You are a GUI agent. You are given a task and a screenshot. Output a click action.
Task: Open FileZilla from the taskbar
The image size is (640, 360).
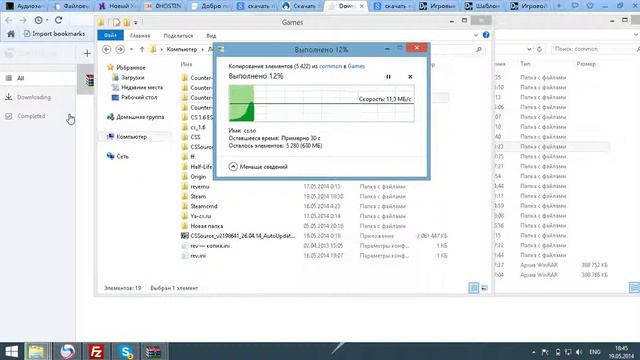pos(96,351)
